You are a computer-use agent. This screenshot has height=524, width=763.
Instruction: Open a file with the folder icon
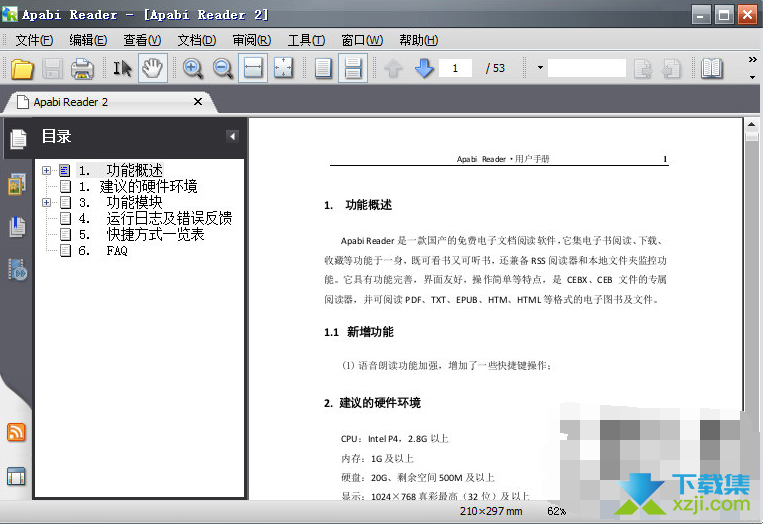(22, 69)
